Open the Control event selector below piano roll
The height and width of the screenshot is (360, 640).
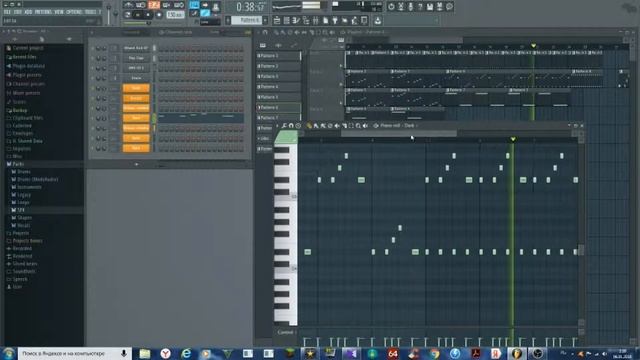pyautogui.click(x=287, y=332)
